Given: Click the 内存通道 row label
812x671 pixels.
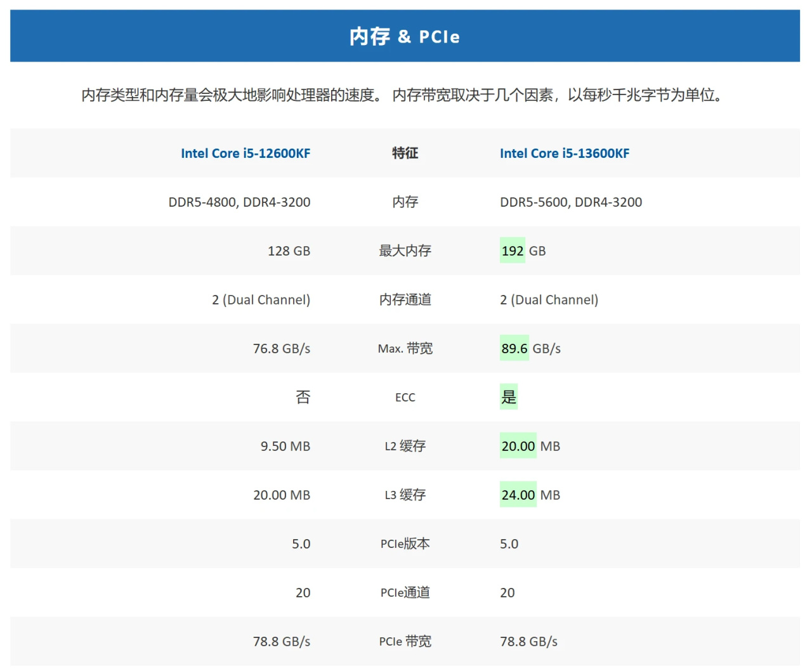Looking at the screenshot, I should coord(405,300).
